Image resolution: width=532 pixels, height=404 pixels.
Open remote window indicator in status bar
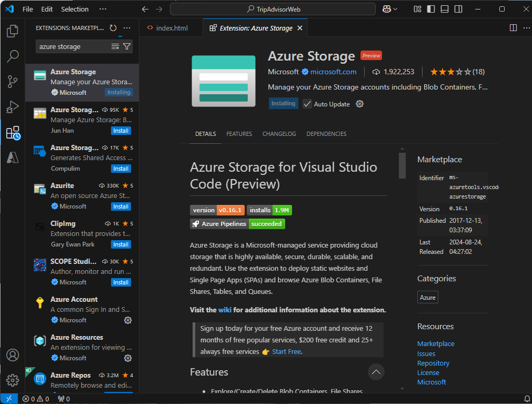pos(9,399)
